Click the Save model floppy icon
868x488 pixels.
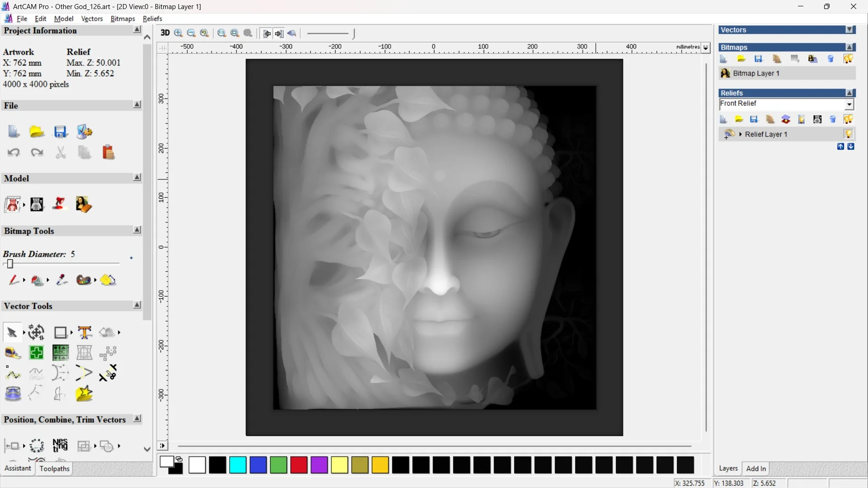coord(61,132)
